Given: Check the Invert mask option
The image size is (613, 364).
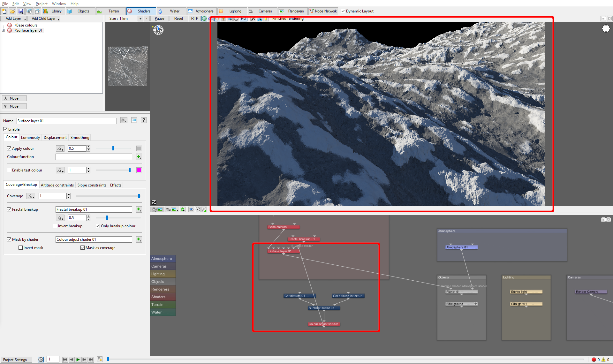Looking at the screenshot, I should point(21,248).
